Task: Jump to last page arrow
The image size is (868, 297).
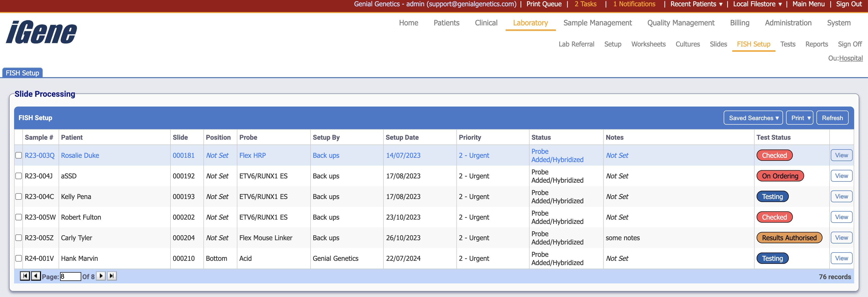Action: [112, 276]
